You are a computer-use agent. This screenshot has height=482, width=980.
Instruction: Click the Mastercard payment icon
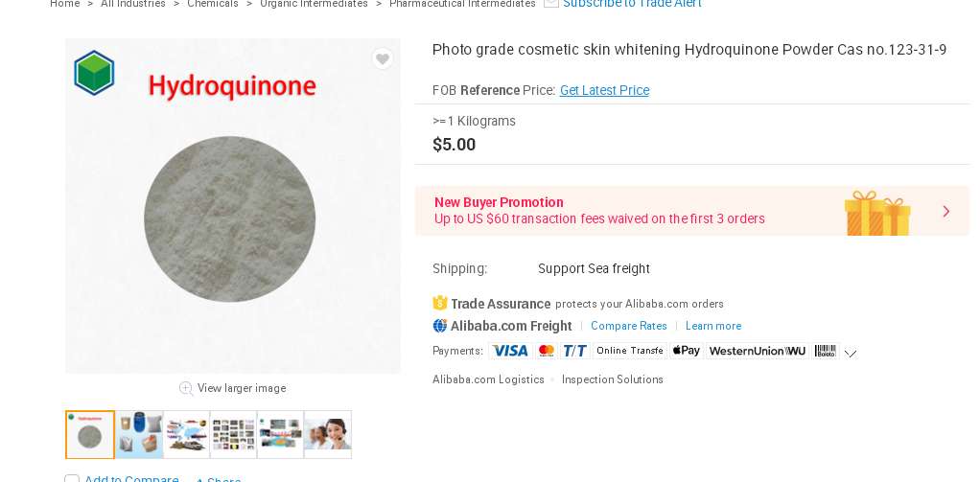547,351
